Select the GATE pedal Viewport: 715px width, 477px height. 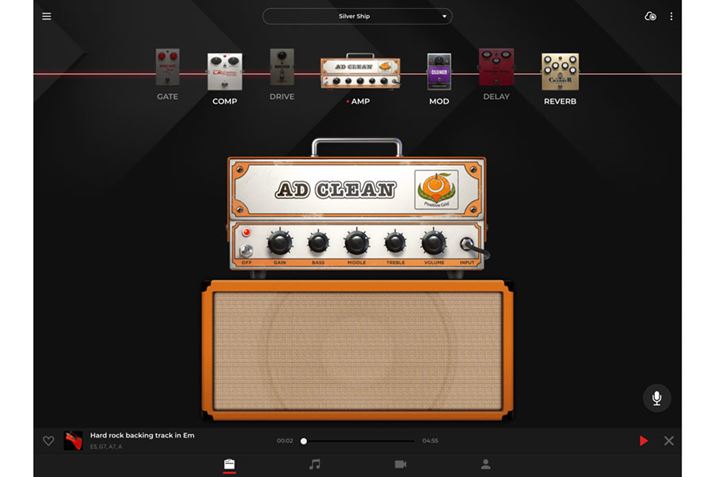167,70
